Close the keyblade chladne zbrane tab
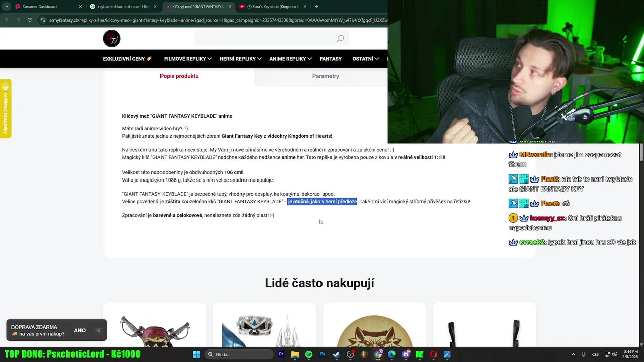 tap(155, 7)
